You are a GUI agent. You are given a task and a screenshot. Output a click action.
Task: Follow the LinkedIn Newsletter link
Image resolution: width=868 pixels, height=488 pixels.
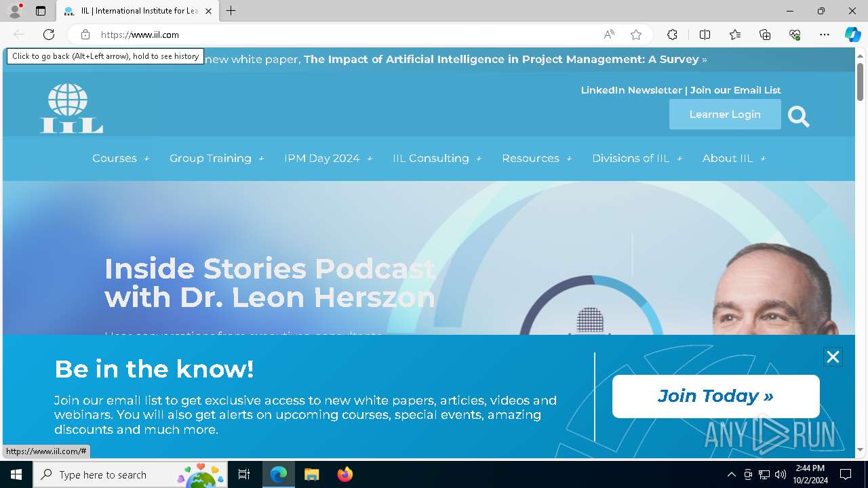coord(631,90)
